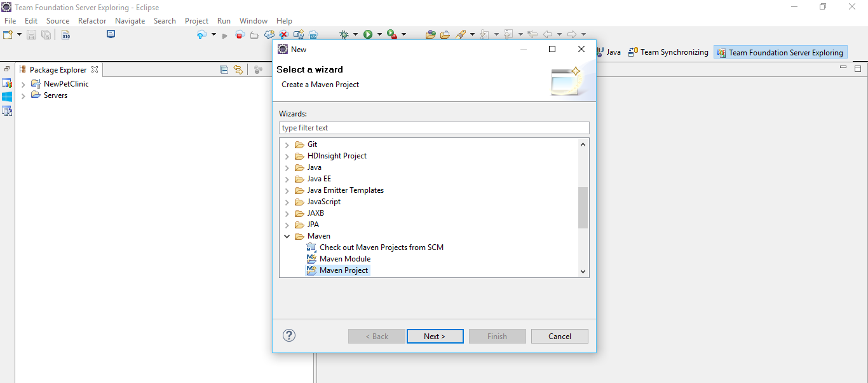This screenshot has height=383, width=868.
Task: Click the Back navigation arrow icon
Action: [x=547, y=34]
